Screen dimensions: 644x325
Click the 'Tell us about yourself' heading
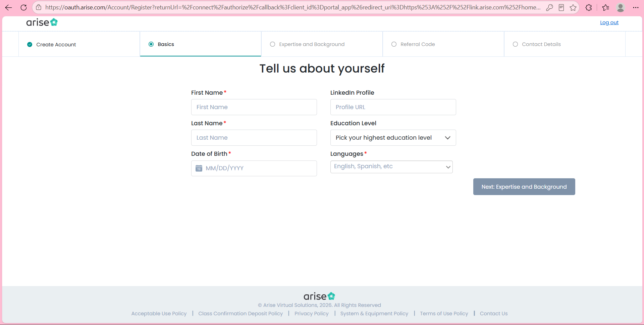pos(322,68)
